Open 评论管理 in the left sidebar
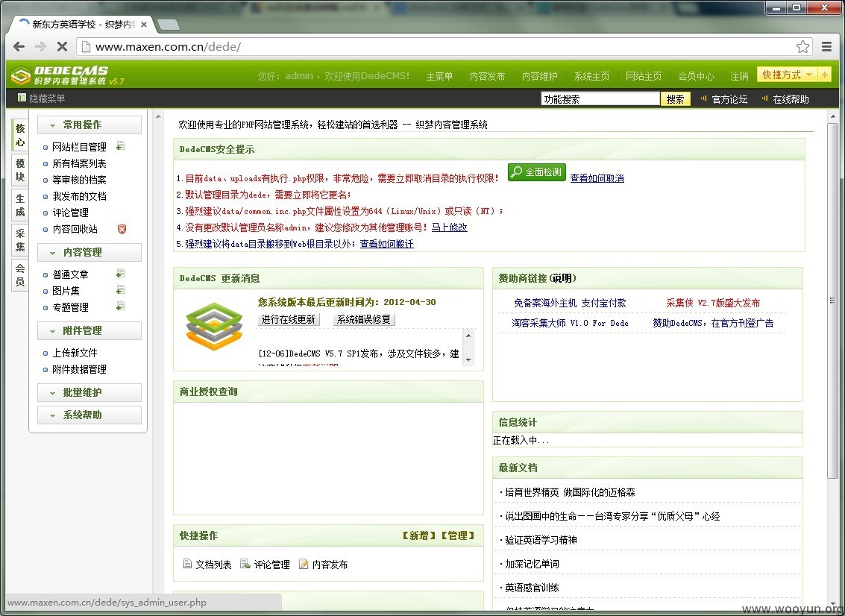This screenshot has height=616, width=845. pyautogui.click(x=71, y=213)
